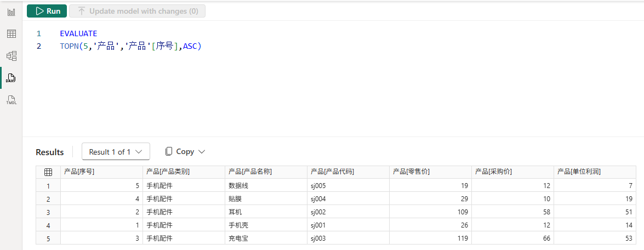Open the Model view icon in sidebar
Image resolution: width=644 pixels, height=250 pixels.
click(11, 56)
